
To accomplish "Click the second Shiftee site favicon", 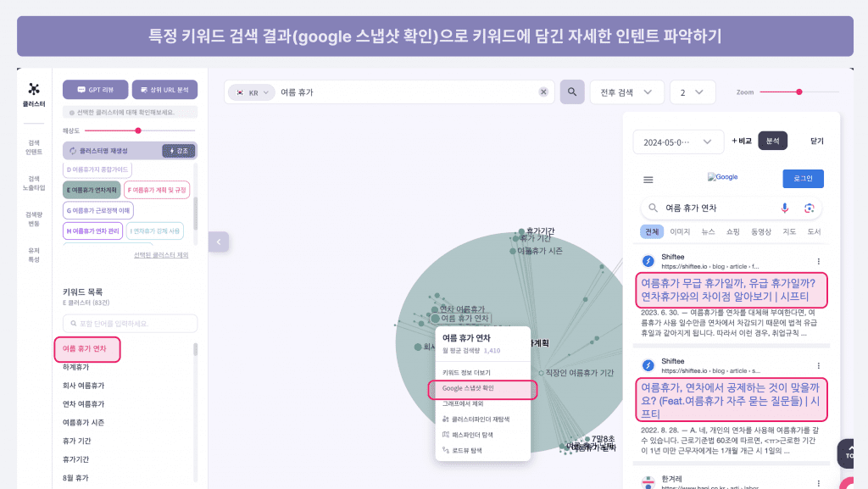I will click(x=648, y=365).
